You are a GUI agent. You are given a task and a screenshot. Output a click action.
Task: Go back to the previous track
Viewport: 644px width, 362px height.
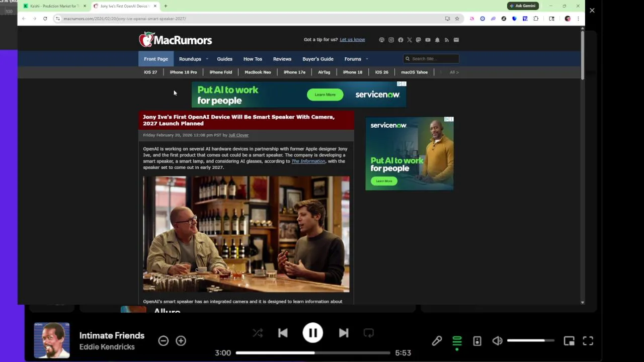click(283, 333)
